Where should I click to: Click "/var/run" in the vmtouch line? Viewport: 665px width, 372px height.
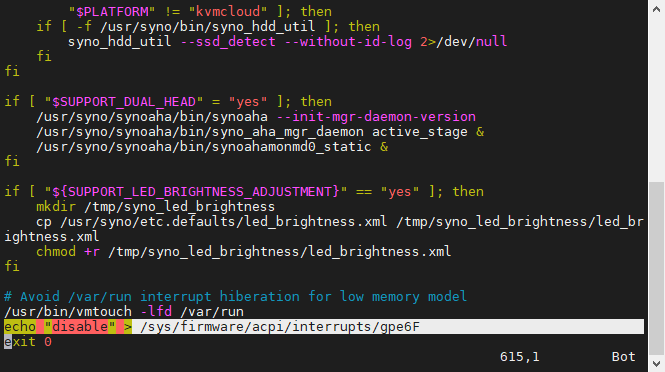[212, 311]
